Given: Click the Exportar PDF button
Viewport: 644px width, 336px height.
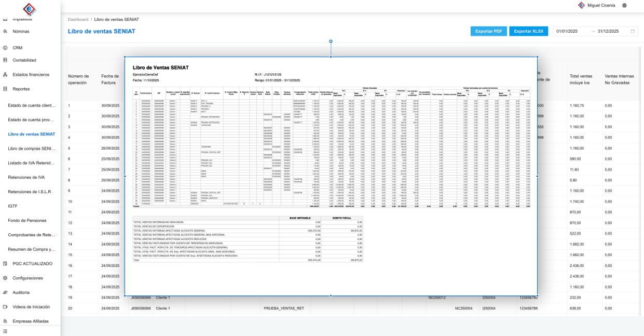Looking at the screenshot, I should point(488,31).
